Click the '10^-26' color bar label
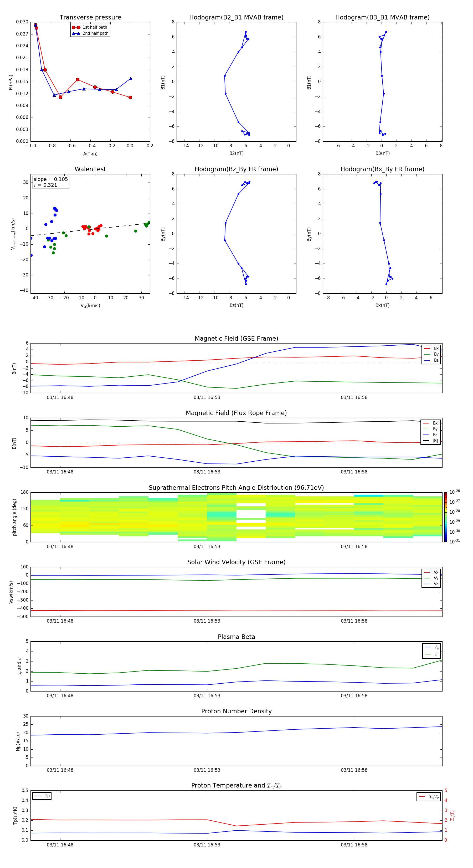This screenshot has height=868, width=473. coord(455,492)
